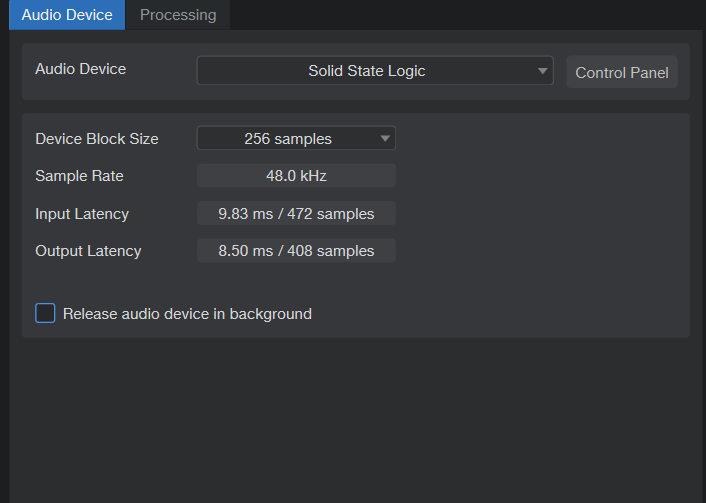This screenshot has width=706, height=503.
Task: Click the Input Latency label
Action: click(82, 214)
